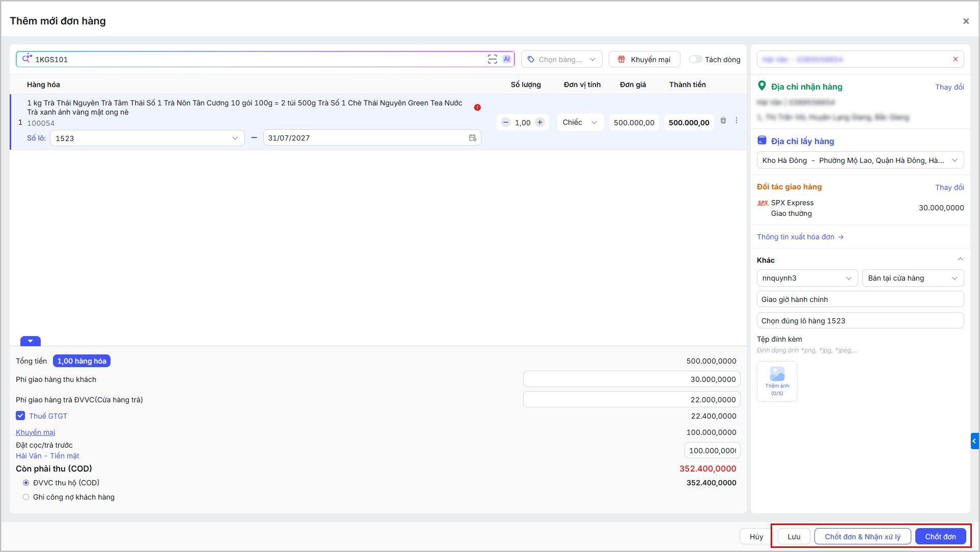Image resolution: width=980 pixels, height=552 pixels.
Task: Collapse the Khác section
Action: 960,260
